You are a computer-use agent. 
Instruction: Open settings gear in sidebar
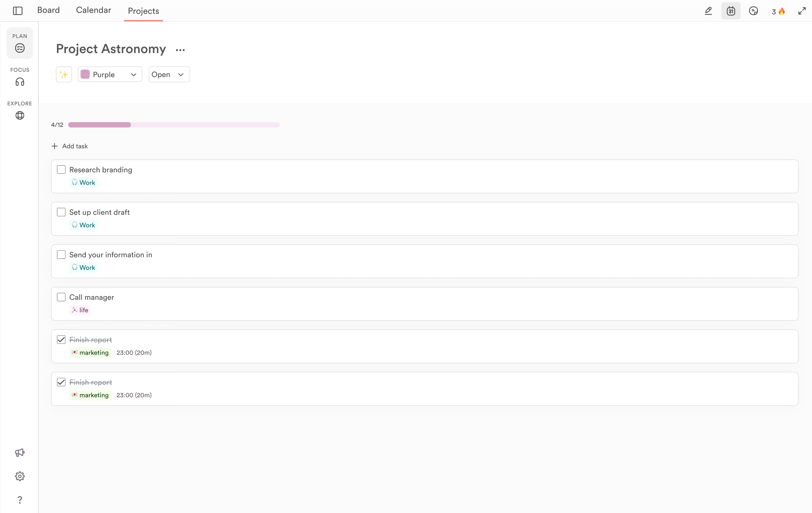click(x=20, y=476)
